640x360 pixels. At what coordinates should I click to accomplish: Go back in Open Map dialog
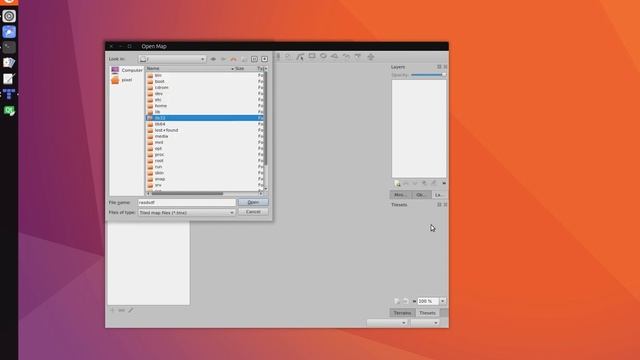[x=213, y=59]
